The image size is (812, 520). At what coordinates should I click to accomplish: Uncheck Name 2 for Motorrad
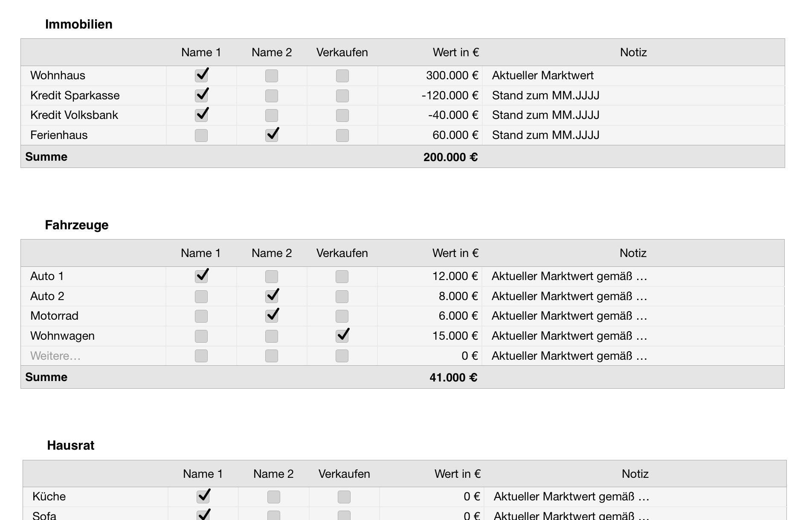[x=272, y=316]
